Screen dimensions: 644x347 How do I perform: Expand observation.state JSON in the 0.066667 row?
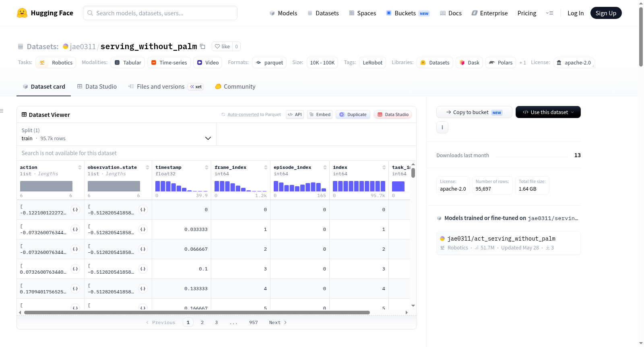pos(143,249)
